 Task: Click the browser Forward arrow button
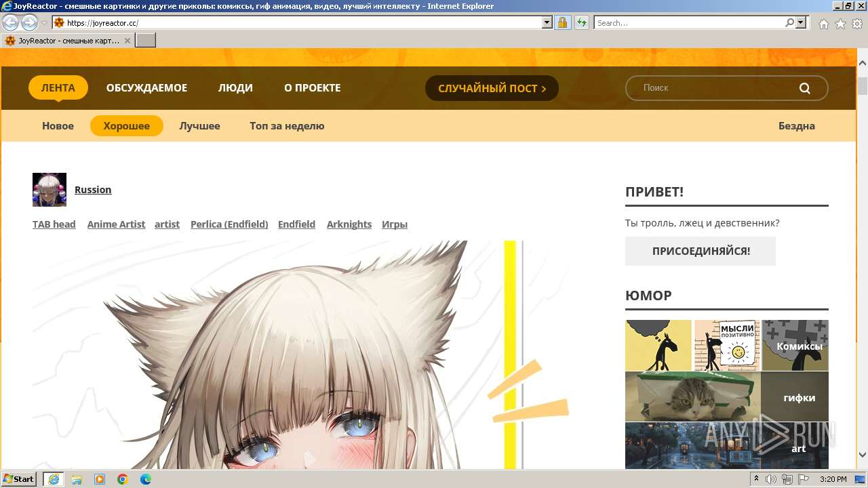click(x=29, y=23)
